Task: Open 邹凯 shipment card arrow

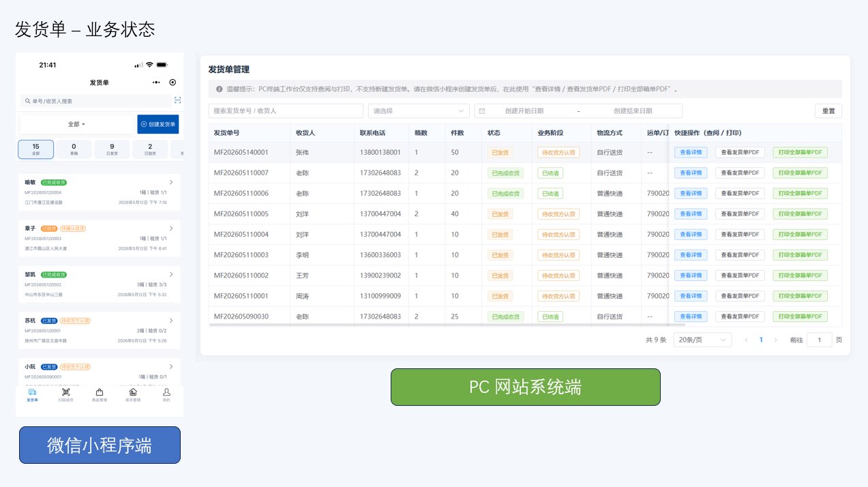Action: click(171, 275)
